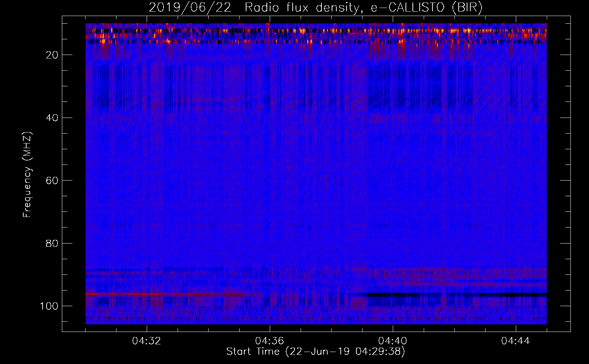Click the plot title '2019/06/22 Radio flux density, e-CALLISTO (BIR)'
This screenshot has width=589, height=364.
pyautogui.click(x=316, y=8)
